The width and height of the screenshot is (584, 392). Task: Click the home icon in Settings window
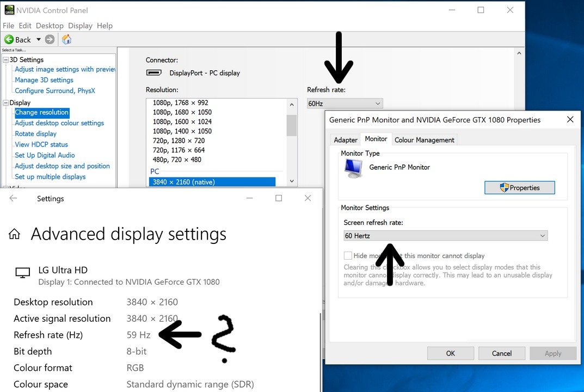pyautogui.click(x=15, y=234)
